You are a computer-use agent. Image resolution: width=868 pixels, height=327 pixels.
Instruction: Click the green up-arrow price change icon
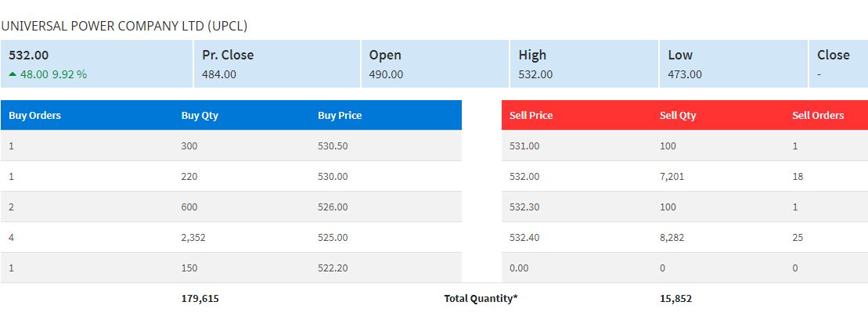(13, 74)
